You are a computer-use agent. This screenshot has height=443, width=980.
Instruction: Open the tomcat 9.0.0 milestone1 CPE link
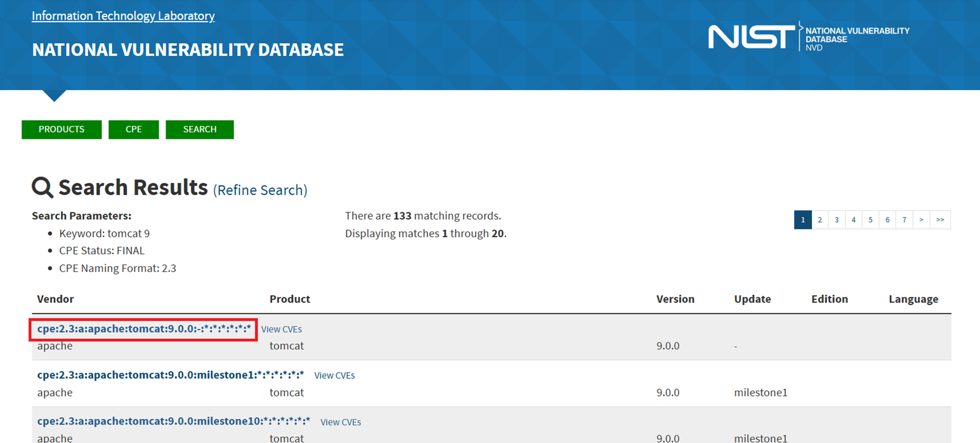(x=171, y=375)
